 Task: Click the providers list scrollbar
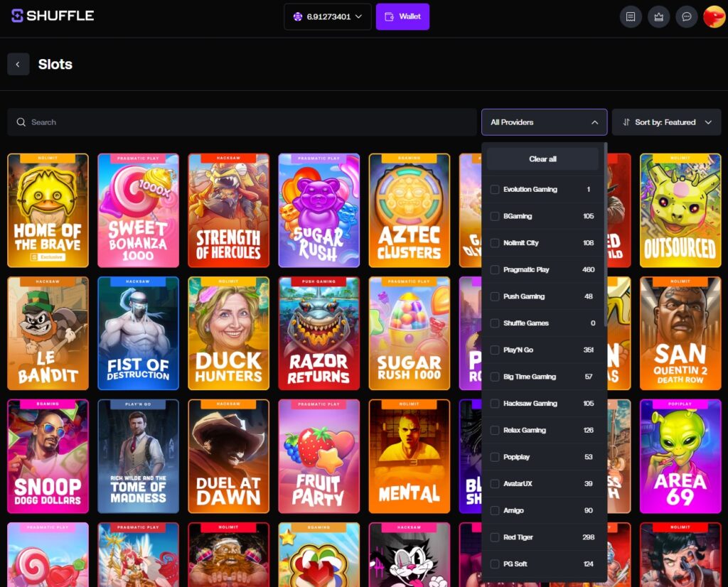click(x=605, y=235)
